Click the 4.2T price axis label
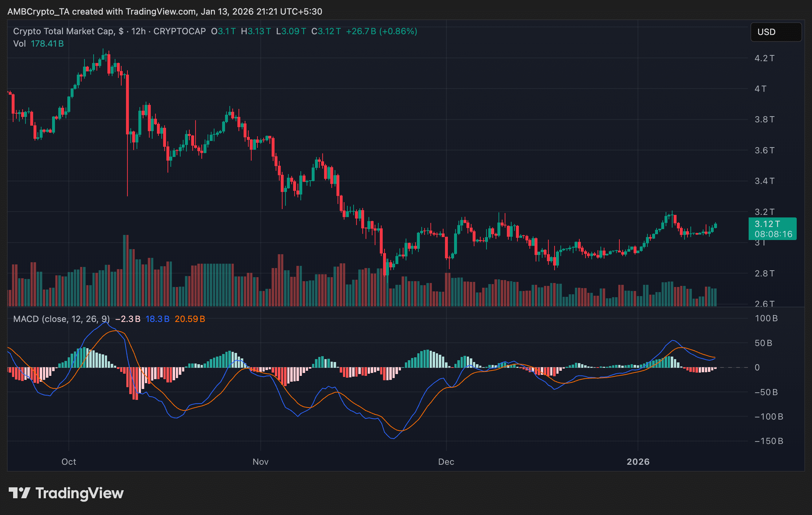Viewport: 812px width, 515px height. coord(764,58)
